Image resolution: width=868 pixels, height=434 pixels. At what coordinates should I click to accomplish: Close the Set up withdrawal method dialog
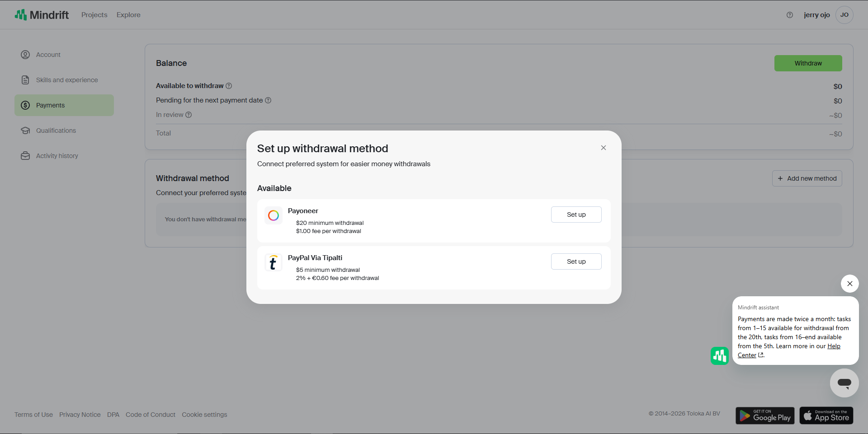pyautogui.click(x=604, y=148)
